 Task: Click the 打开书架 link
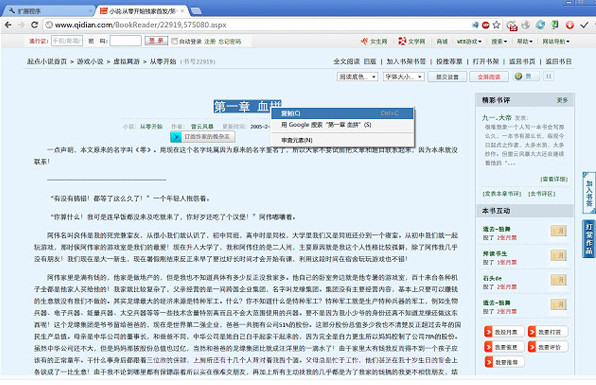coord(486,61)
